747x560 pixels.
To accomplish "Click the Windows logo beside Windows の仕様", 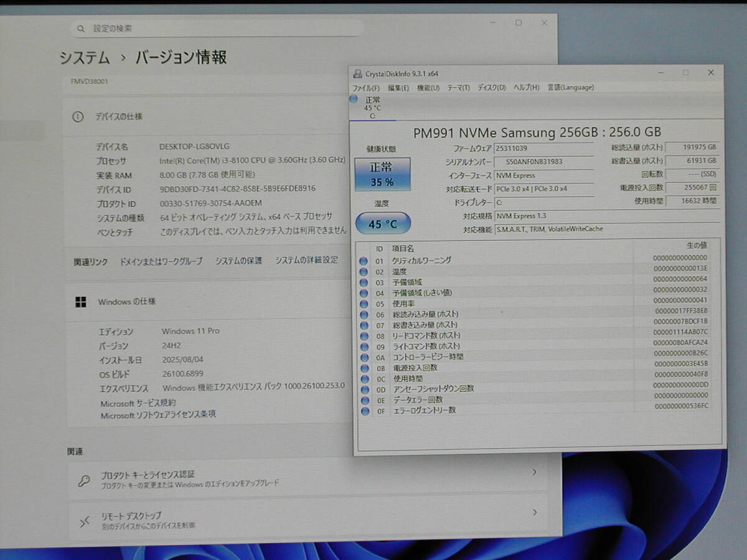I will point(80,302).
